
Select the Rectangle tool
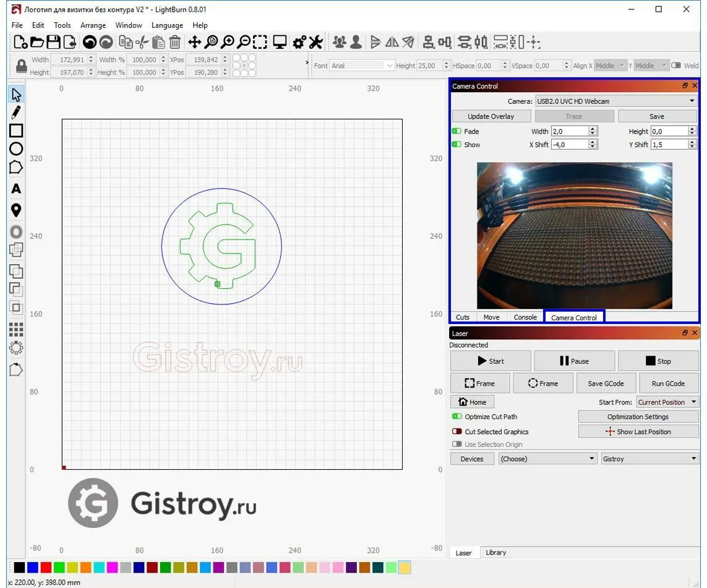(16, 130)
